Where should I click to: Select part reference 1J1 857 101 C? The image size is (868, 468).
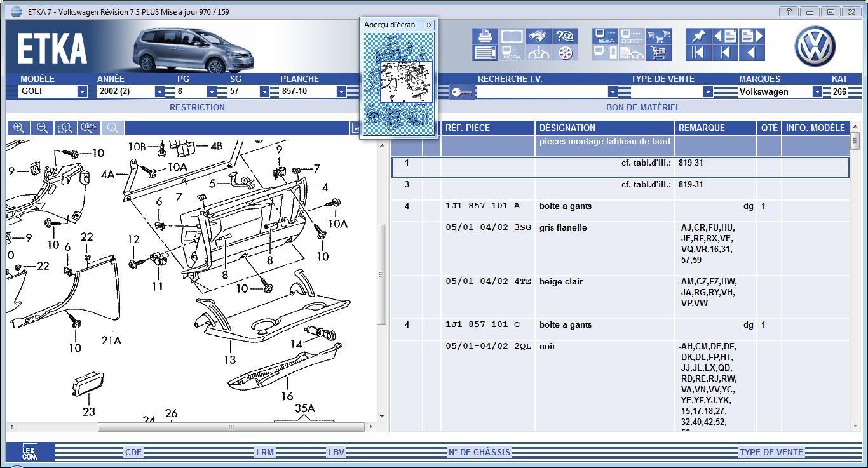click(x=483, y=324)
